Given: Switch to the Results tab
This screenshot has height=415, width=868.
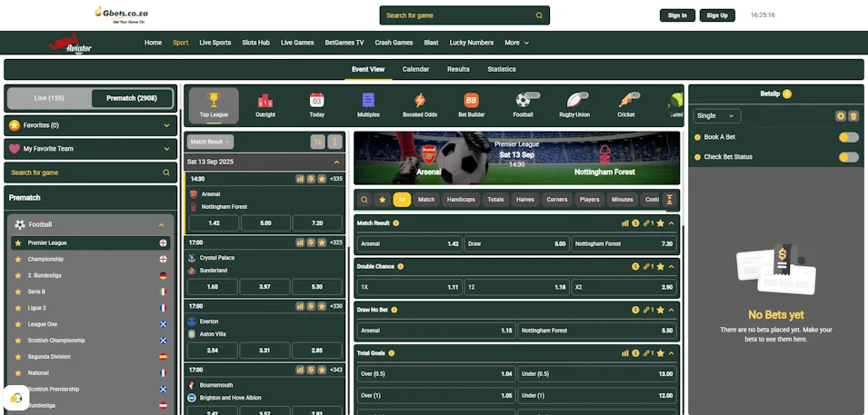Looking at the screenshot, I should pos(458,69).
